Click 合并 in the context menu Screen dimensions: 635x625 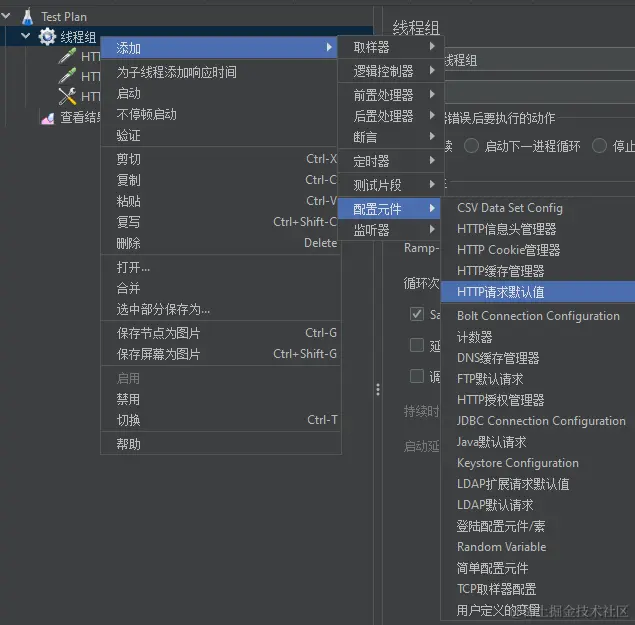(221, 288)
